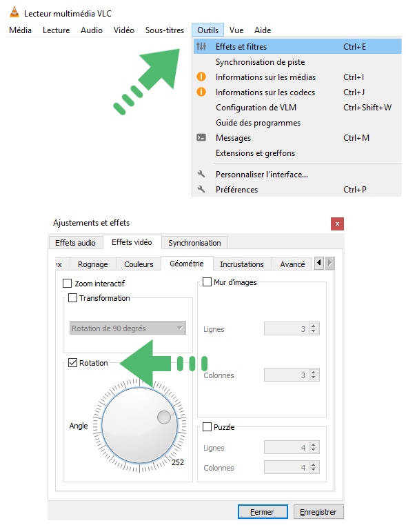Switch to the Couleurs tab

[139, 264]
